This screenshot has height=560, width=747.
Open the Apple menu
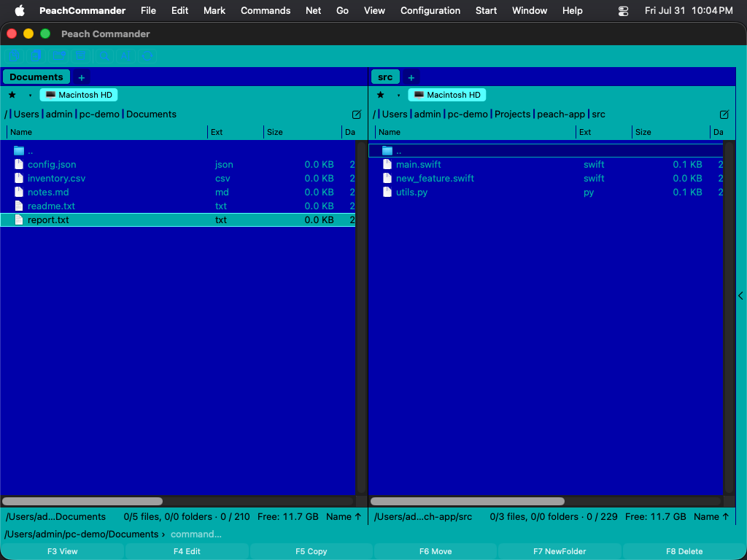click(x=20, y=10)
